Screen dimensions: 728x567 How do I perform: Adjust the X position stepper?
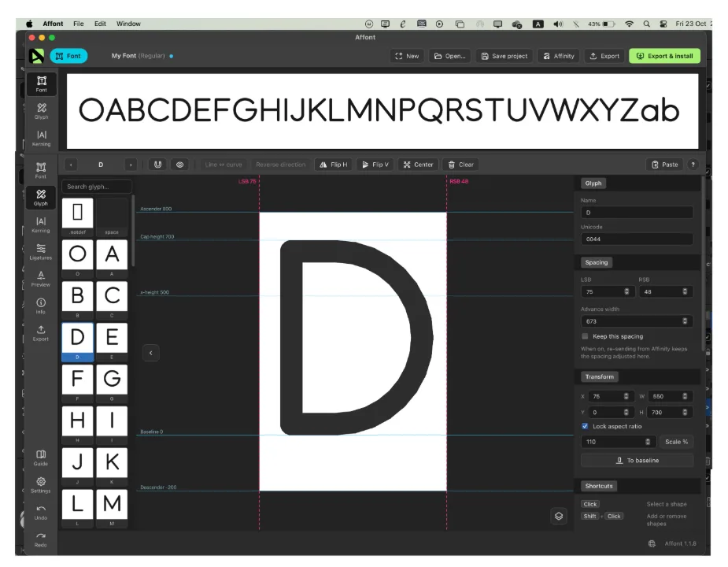coord(626,396)
